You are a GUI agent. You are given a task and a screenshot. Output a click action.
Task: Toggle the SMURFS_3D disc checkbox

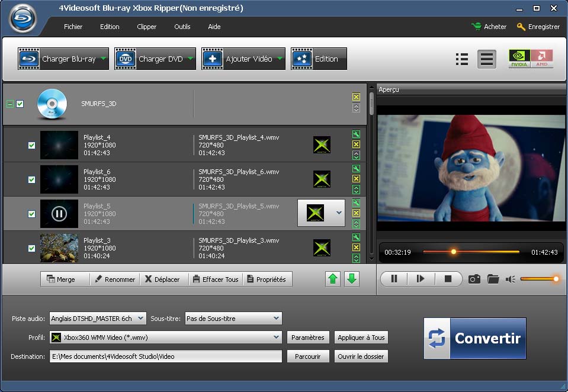point(20,104)
